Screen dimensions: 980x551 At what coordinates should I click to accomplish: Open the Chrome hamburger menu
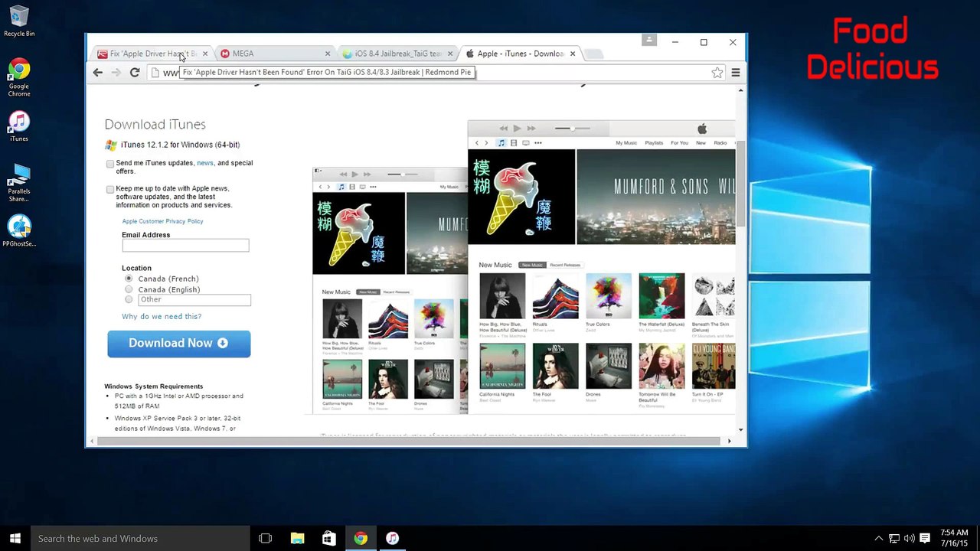pos(736,73)
